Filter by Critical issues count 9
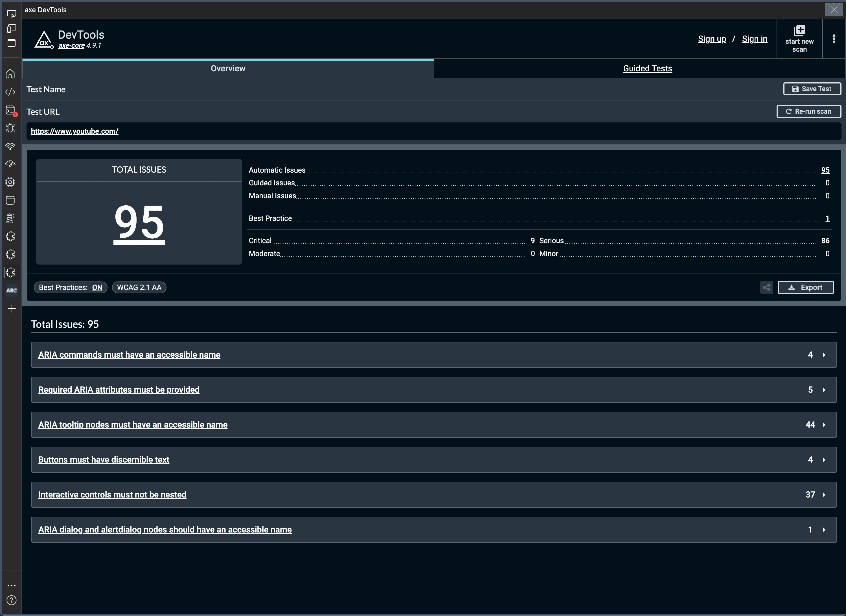The height and width of the screenshot is (616, 846). [x=533, y=241]
